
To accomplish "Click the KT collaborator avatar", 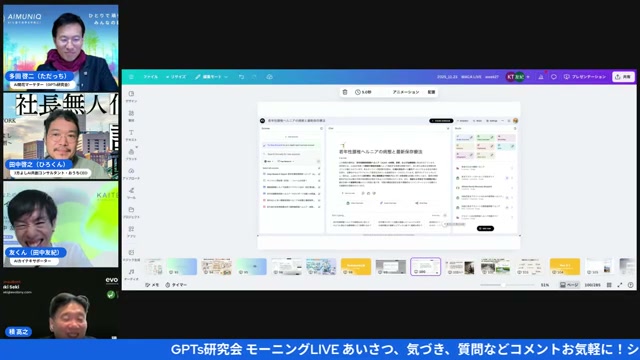I will [511, 77].
